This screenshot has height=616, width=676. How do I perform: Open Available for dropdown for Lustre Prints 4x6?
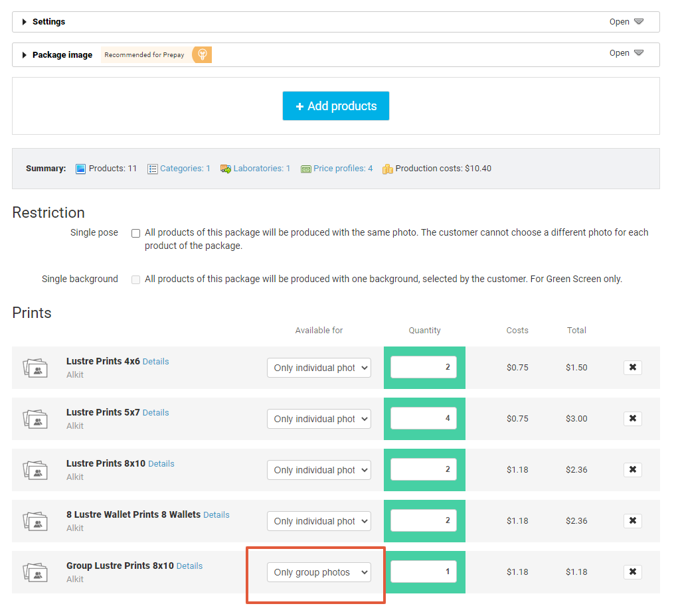point(319,368)
